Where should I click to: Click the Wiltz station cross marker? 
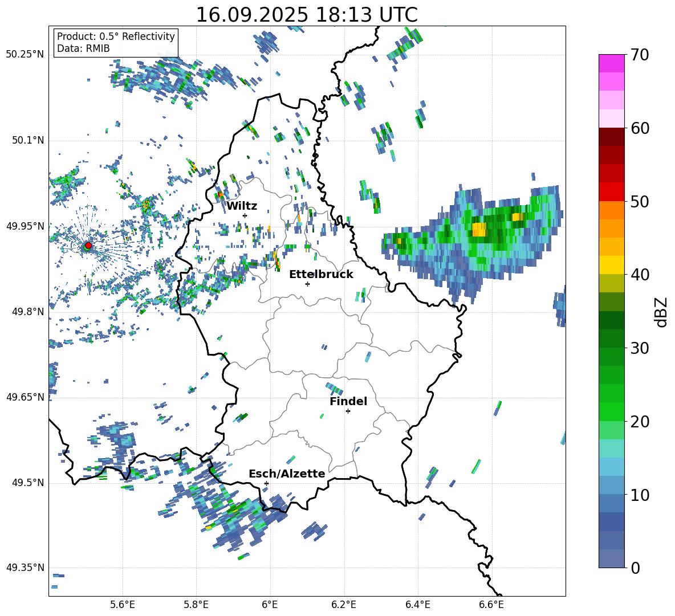[x=245, y=215]
